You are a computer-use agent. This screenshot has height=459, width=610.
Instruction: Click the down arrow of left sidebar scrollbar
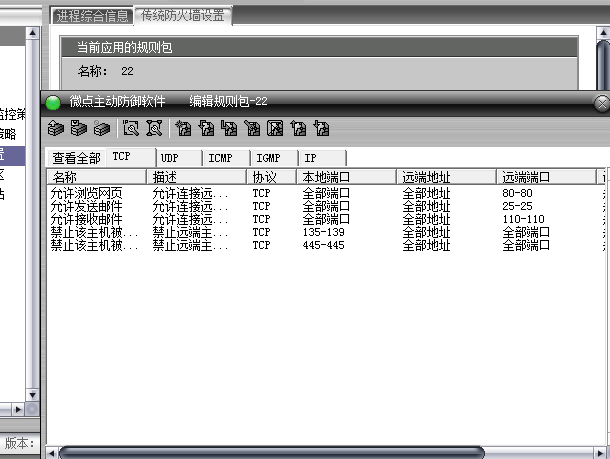click(32, 396)
